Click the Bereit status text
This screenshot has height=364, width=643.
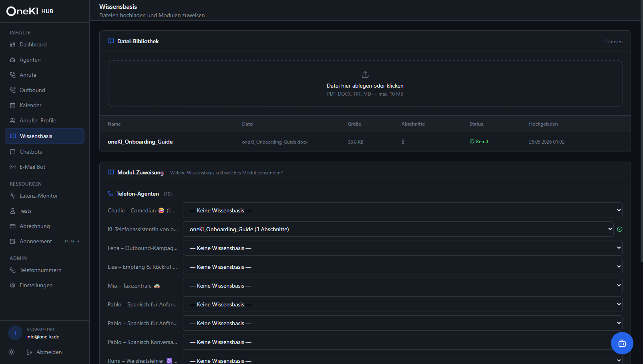pos(482,142)
